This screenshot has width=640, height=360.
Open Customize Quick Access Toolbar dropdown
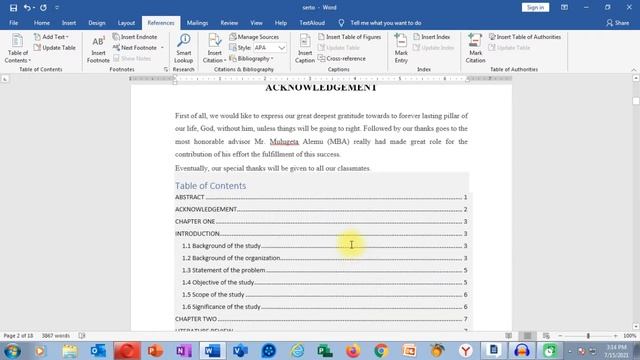(57, 8)
